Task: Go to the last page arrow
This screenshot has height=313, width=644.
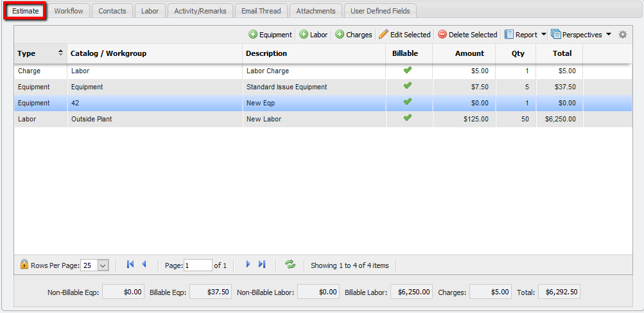Action: pyautogui.click(x=262, y=264)
